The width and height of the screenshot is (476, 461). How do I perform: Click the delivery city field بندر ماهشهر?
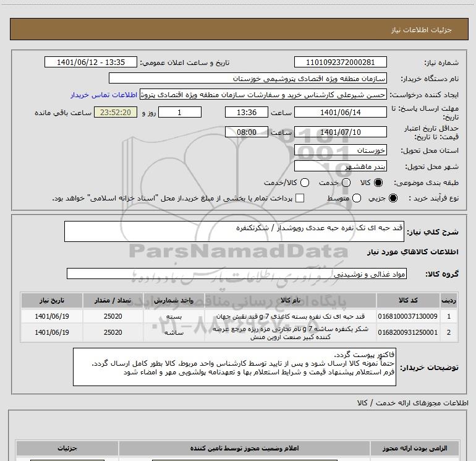[x=340, y=166]
